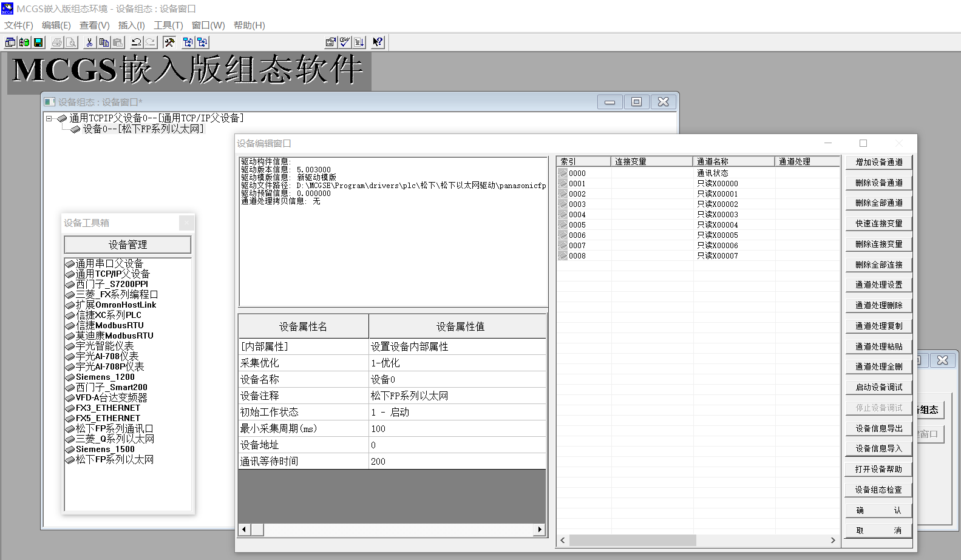Select channel row 0003 只读X00002
The width and height of the screenshot is (961, 560).
pyautogui.click(x=698, y=204)
